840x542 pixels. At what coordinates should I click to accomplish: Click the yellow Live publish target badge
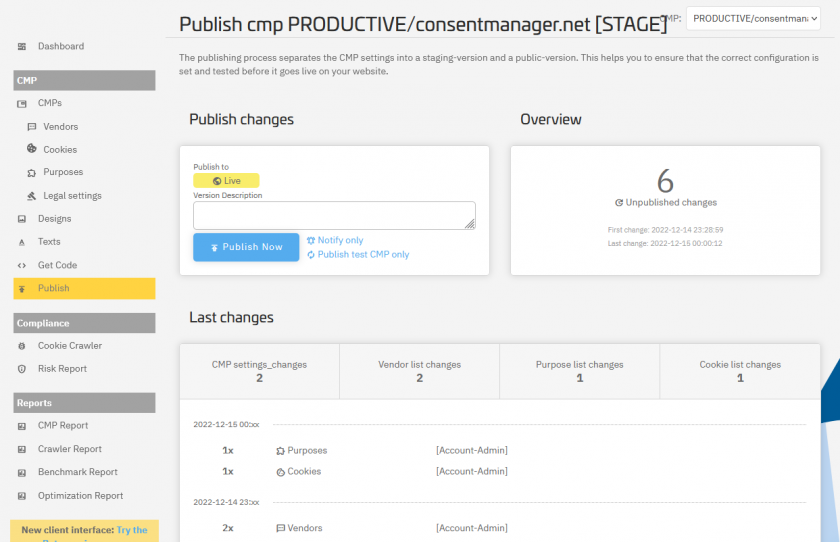pos(226,180)
